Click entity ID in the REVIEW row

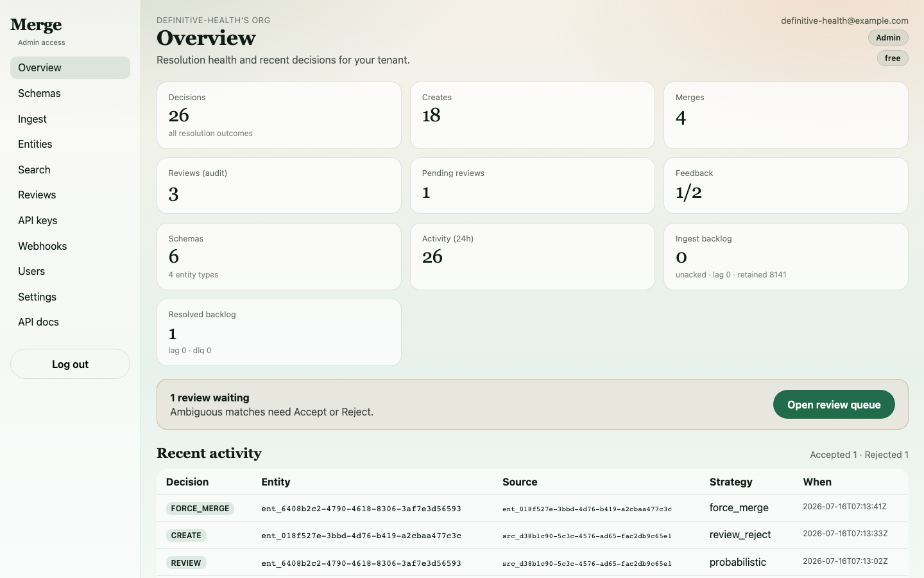(x=361, y=563)
